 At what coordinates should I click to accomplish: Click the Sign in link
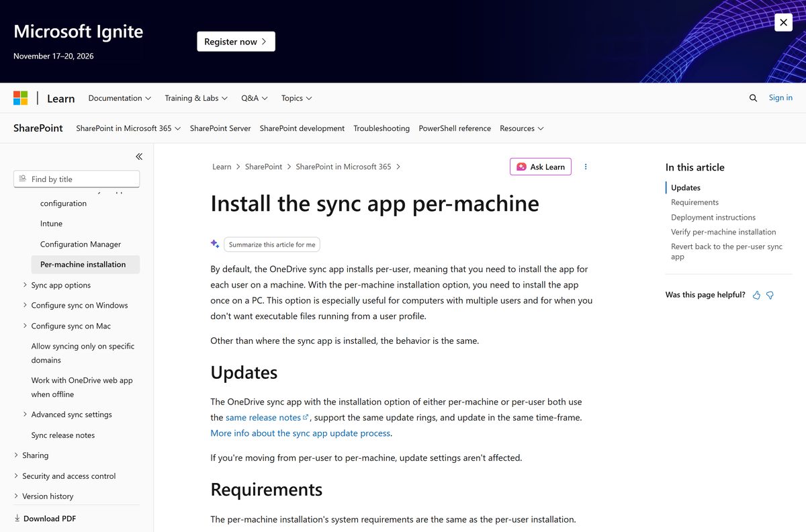pyautogui.click(x=780, y=97)
